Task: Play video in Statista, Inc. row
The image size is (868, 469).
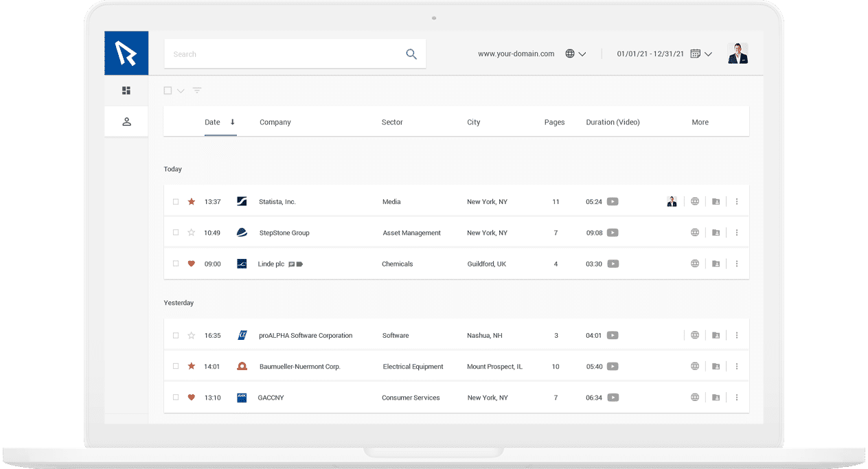Action: click(x=613, y=202)
